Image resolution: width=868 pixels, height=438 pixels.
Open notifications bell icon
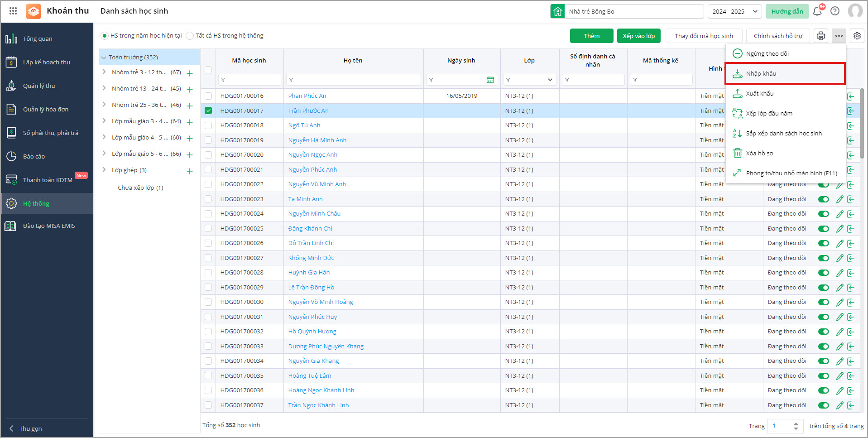tap(817, 11)
